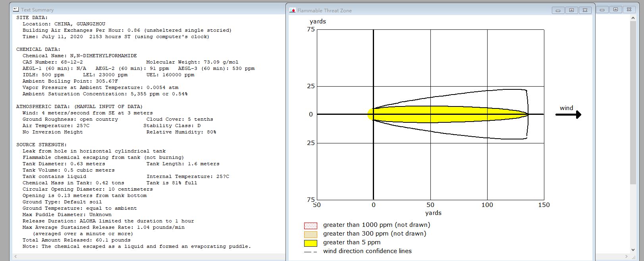Image resolution: width=644 pixels, height=261 pixels.
Task: Click the 'Time: July 11, 2020' line
Action: [x=116, y=37]
